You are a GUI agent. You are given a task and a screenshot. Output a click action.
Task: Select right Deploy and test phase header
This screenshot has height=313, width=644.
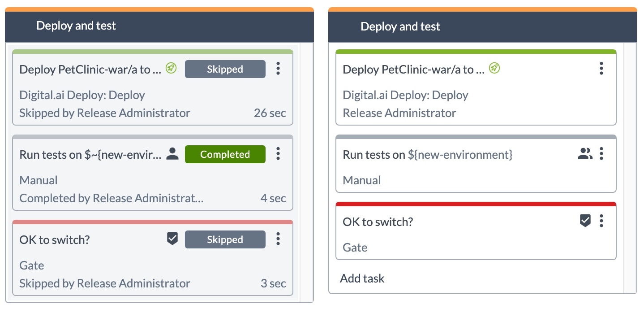click(x=400, y=27)
